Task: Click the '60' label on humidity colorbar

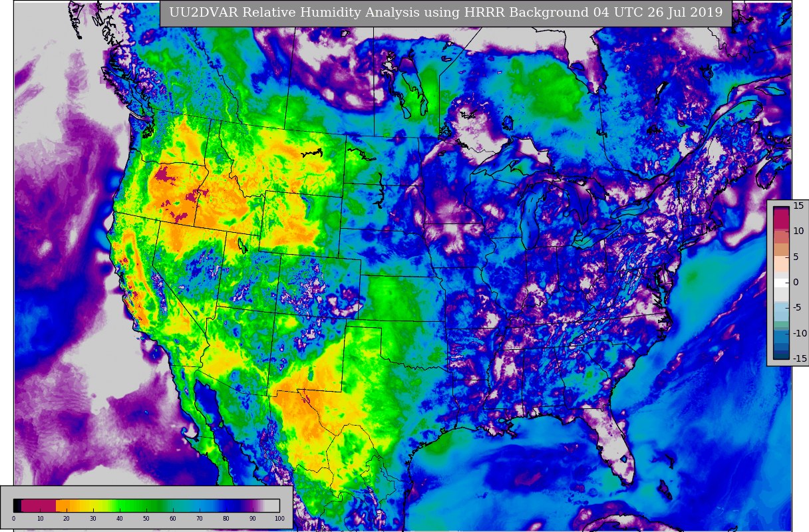Action: [173, 519]
